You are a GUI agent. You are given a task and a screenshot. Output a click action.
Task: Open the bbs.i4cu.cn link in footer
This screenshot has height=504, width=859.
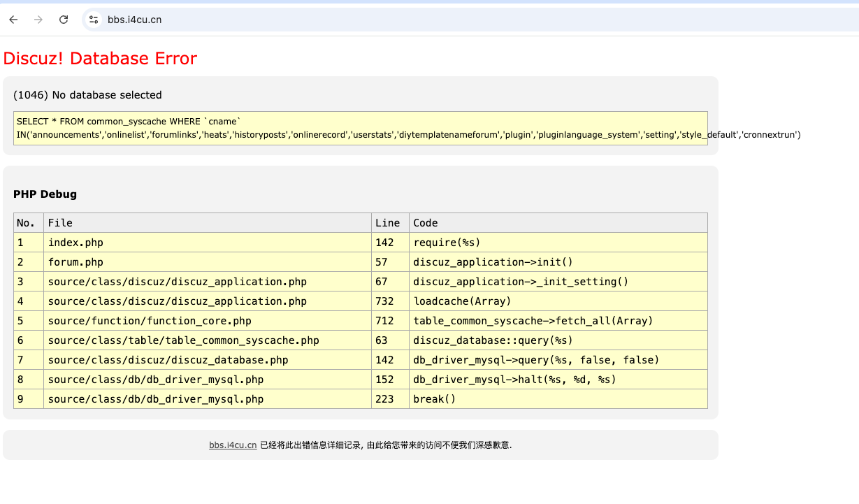pyautogui.click(x=233, y=445)
